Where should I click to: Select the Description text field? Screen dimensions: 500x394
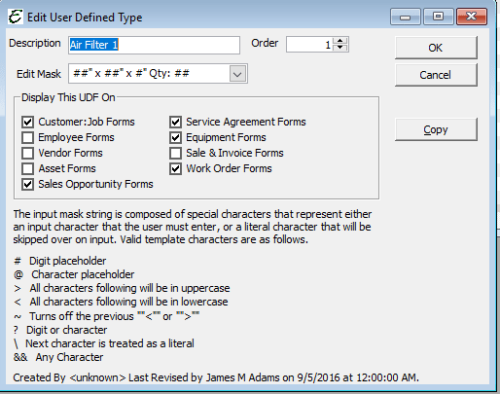pyautogui.click(x=154, y=45)
